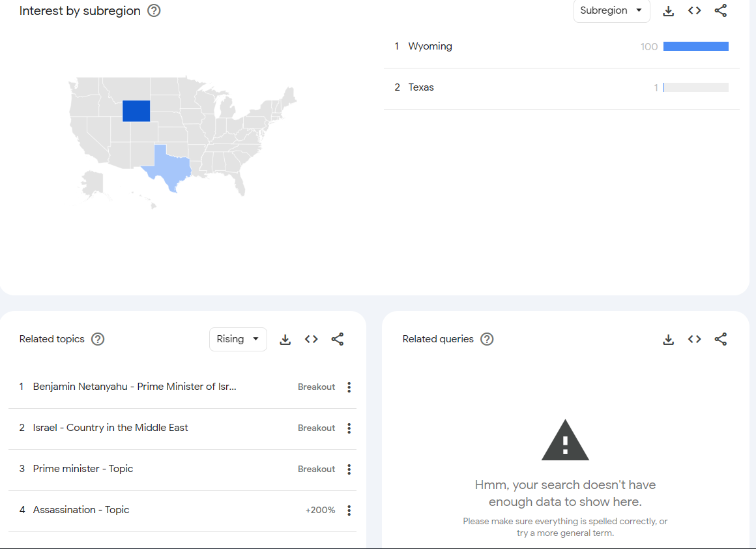
Task: Download the Related topics data
Action: click(285, 340)
